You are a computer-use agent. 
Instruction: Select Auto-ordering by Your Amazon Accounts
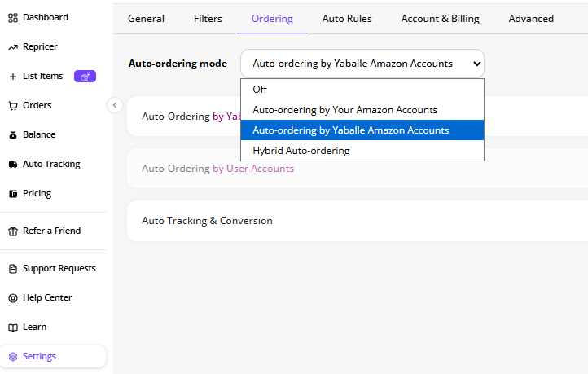pos(362,110)
